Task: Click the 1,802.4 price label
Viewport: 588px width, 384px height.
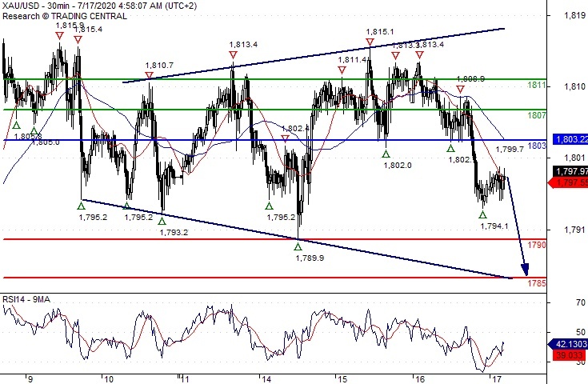Action: [x=295, y=128]
